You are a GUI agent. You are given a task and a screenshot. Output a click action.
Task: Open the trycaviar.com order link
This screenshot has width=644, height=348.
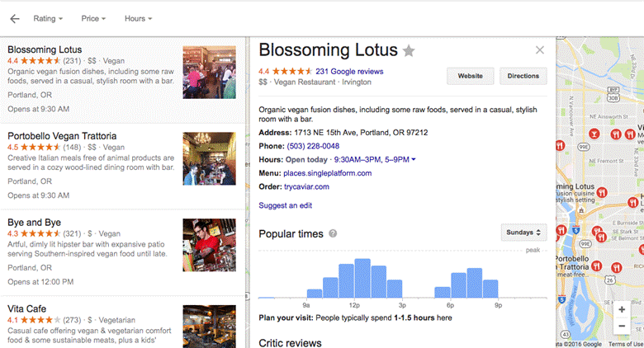click(x=306, y=187)
